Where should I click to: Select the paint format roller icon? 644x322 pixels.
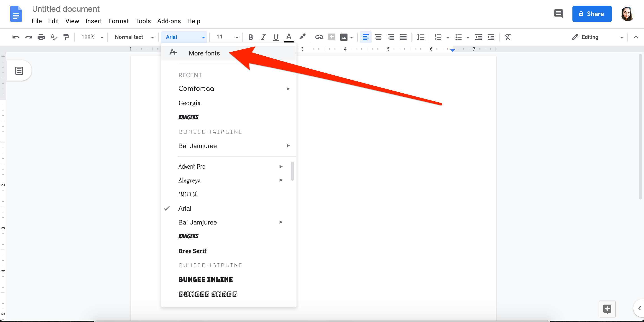[x=66, y=37]
